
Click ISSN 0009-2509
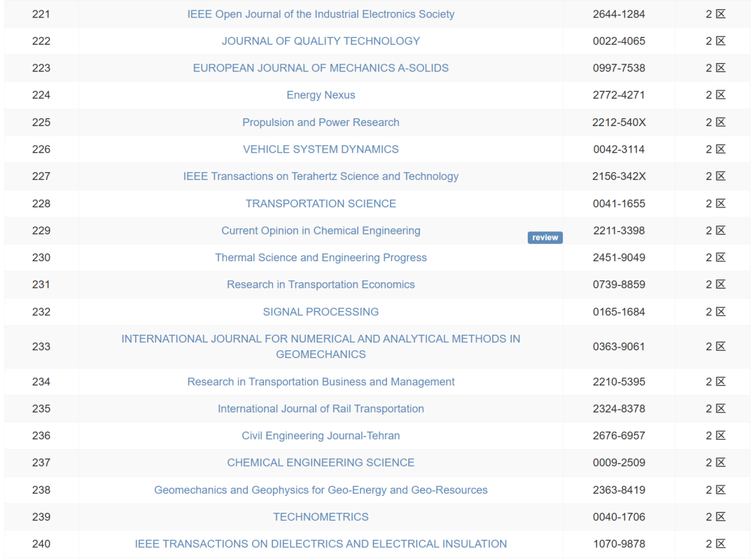point(619,462)
